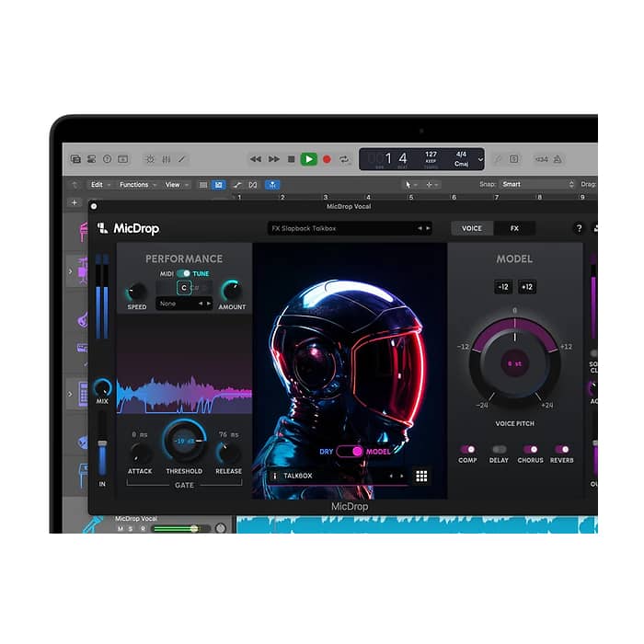This screenshot has width=644, height=644.
Task: Select previous scale arrow beside None
Action: click(x=201, y=304)
